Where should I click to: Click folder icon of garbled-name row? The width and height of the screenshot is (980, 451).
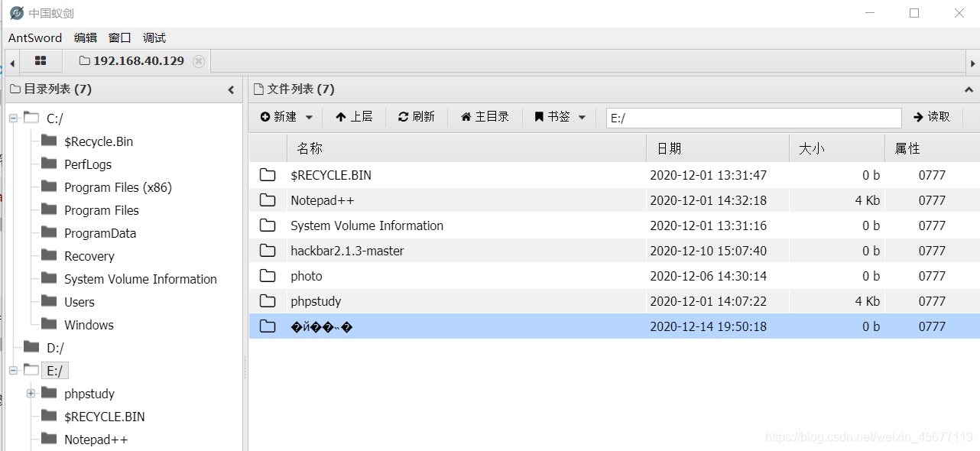(x=268, y=326)
